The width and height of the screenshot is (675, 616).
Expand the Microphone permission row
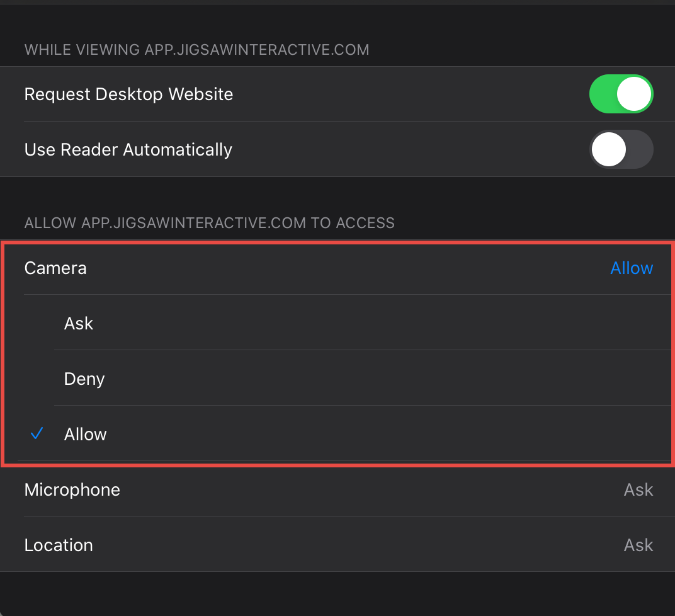click(x=72, y=490)
